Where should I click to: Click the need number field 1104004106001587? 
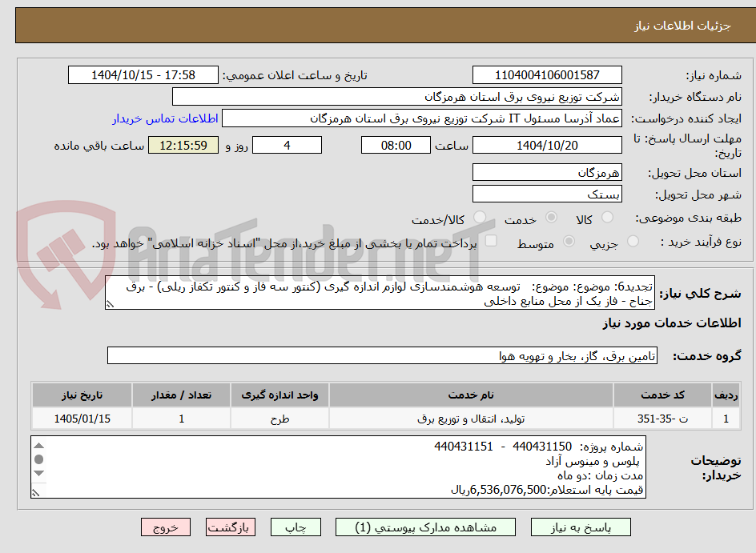(547, 75)
